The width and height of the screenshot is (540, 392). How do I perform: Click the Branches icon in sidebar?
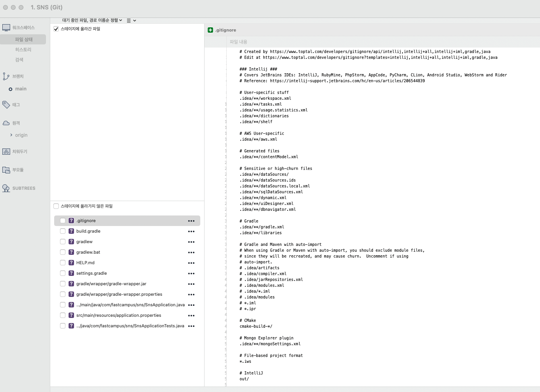tap(6, 76)
